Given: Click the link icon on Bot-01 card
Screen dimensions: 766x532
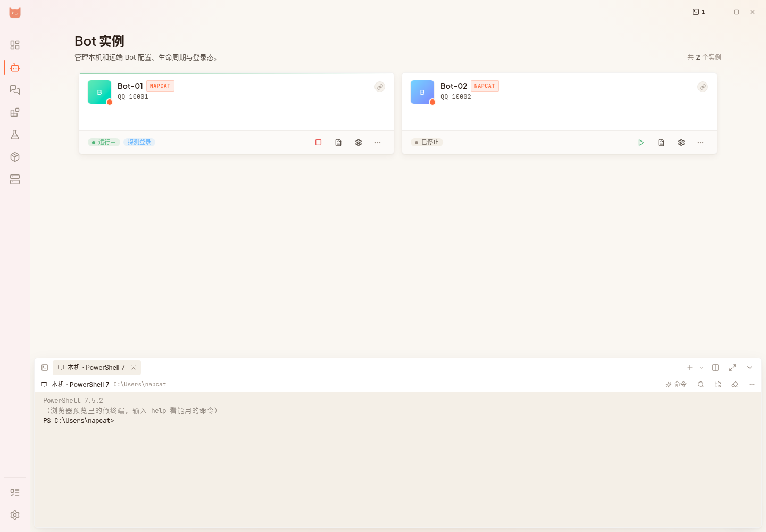Looking at the screenshot, I should [x=380, y=87].
